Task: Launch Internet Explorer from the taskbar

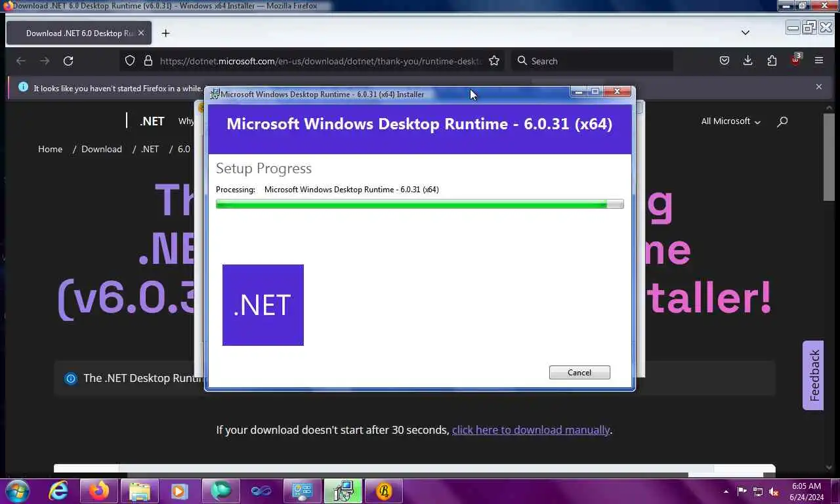Action: pos(59,491)
